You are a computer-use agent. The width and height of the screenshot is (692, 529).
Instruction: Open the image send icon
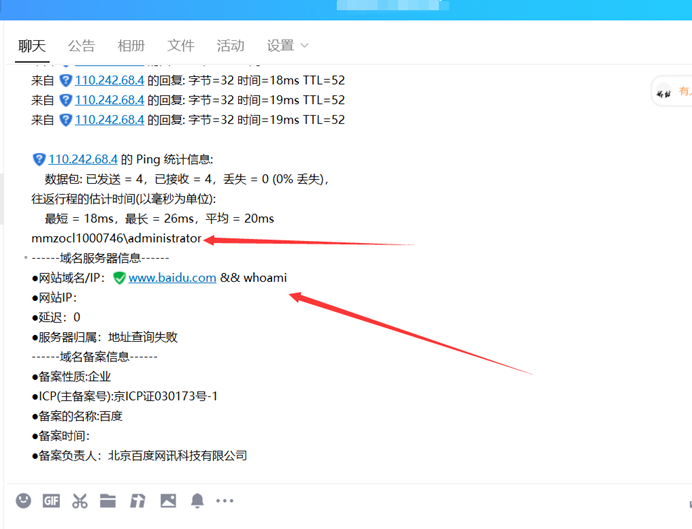pyautogui.click(x=168, y=500)
